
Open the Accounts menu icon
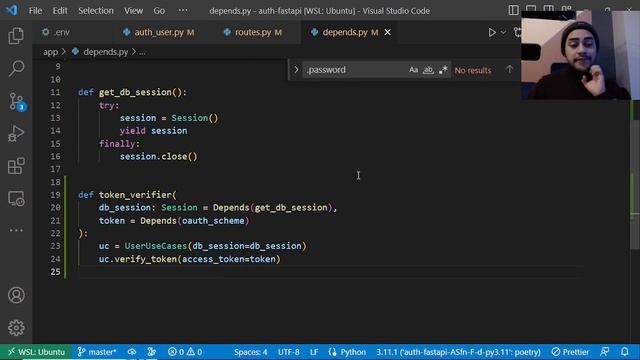pyautogui.click(x=16, y=295)
